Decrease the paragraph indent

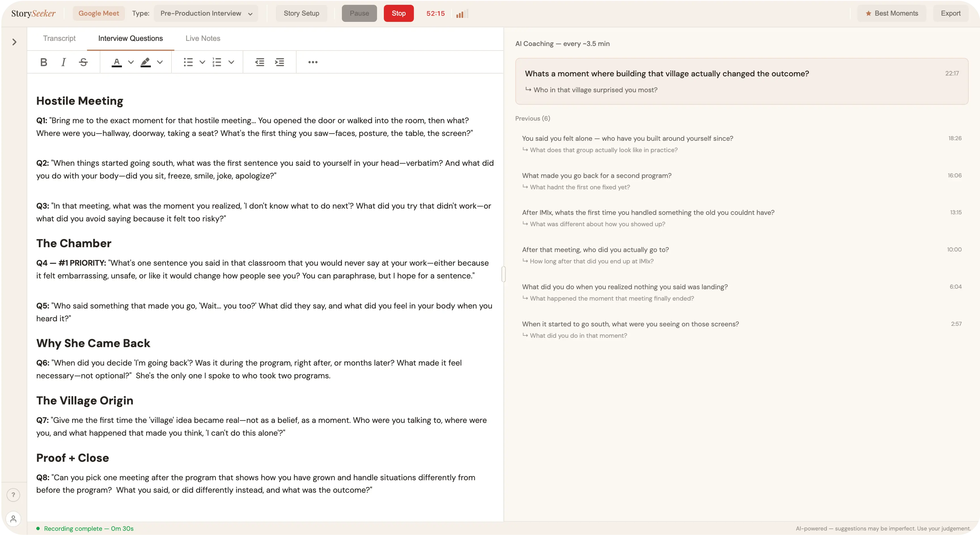259,62
